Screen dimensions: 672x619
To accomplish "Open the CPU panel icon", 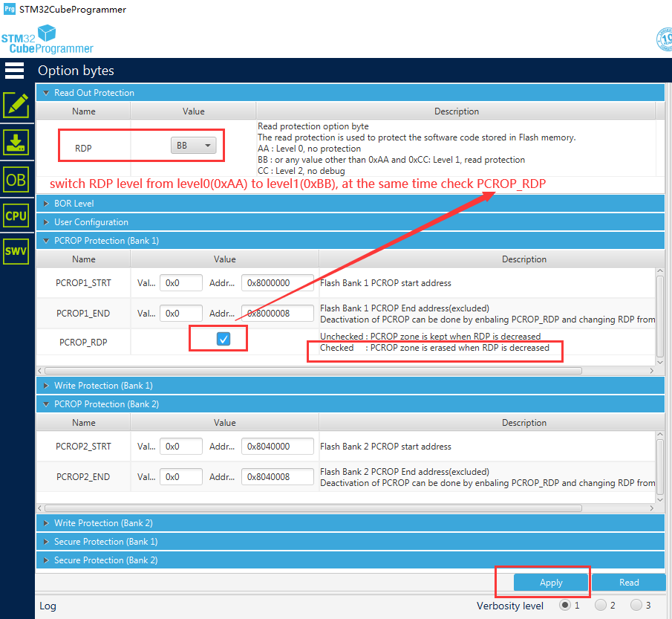I will [16, 215].
